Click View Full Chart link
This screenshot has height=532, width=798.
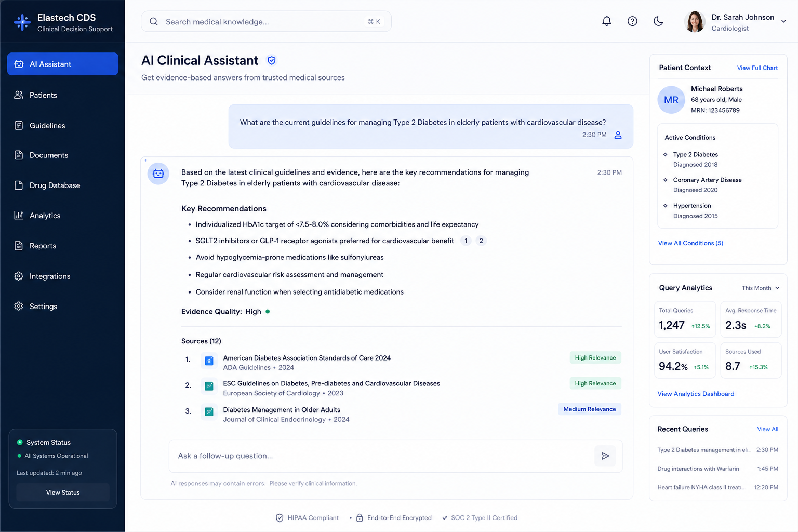point(757,68)
